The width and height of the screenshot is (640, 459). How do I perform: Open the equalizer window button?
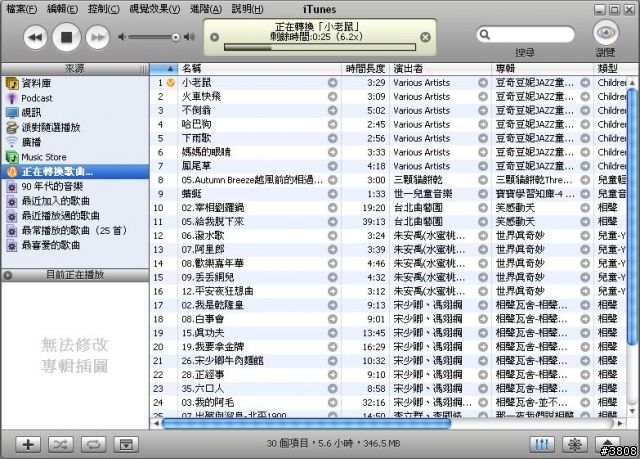tap(542, 444)
